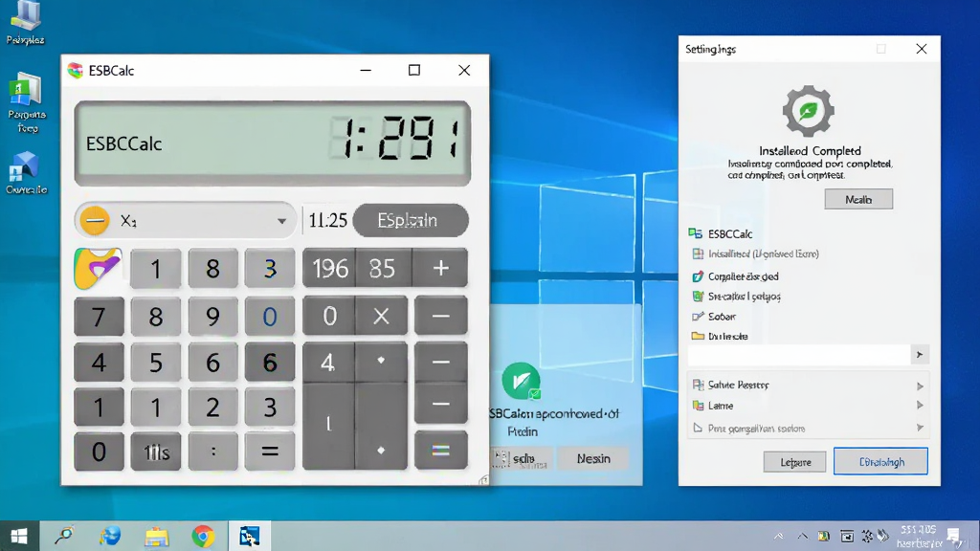Click the colorful logo key beside key 1
Image resolution: width=980 pixels, height=551 pixels.
[98, 269]
